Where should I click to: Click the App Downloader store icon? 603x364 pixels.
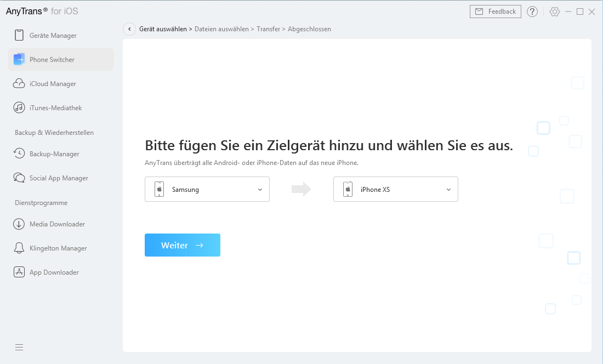[19, 272]
